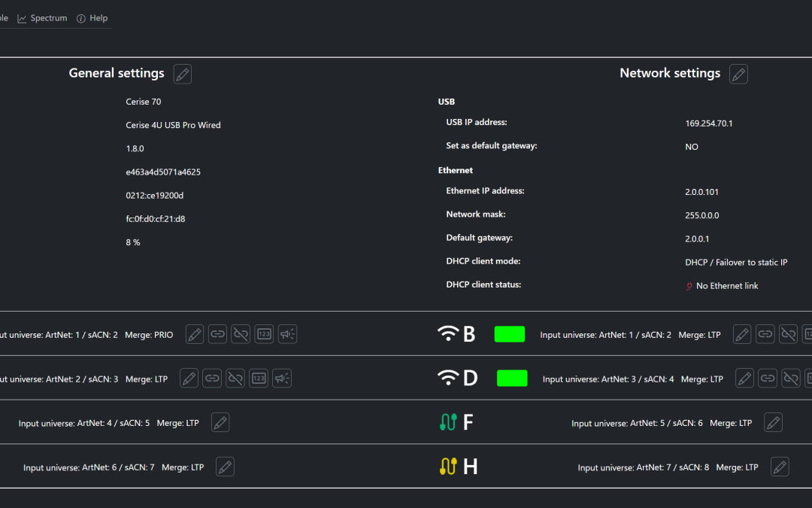Click link icon on wireless output D row
The width and height of the screenshot is (812, 508).
point(768,378)
